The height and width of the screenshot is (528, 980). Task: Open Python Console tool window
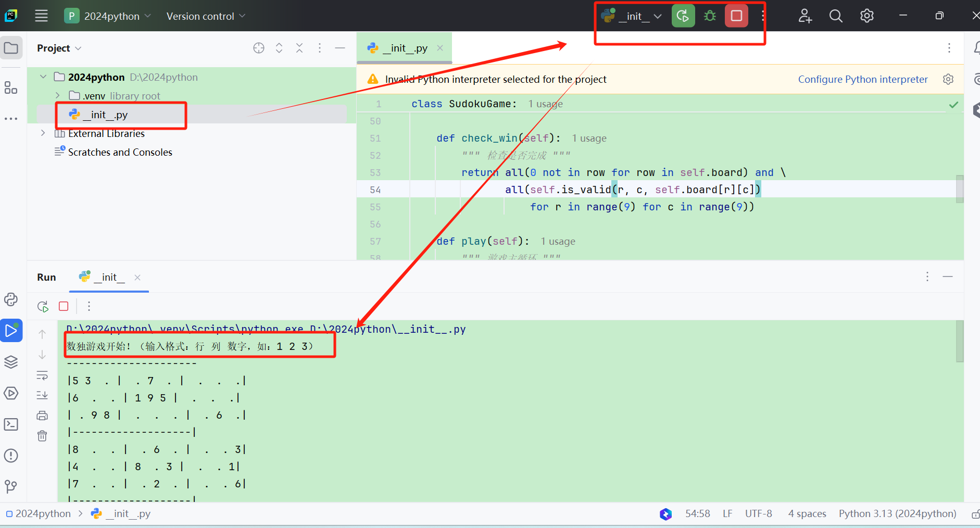[x=11, y=299]
